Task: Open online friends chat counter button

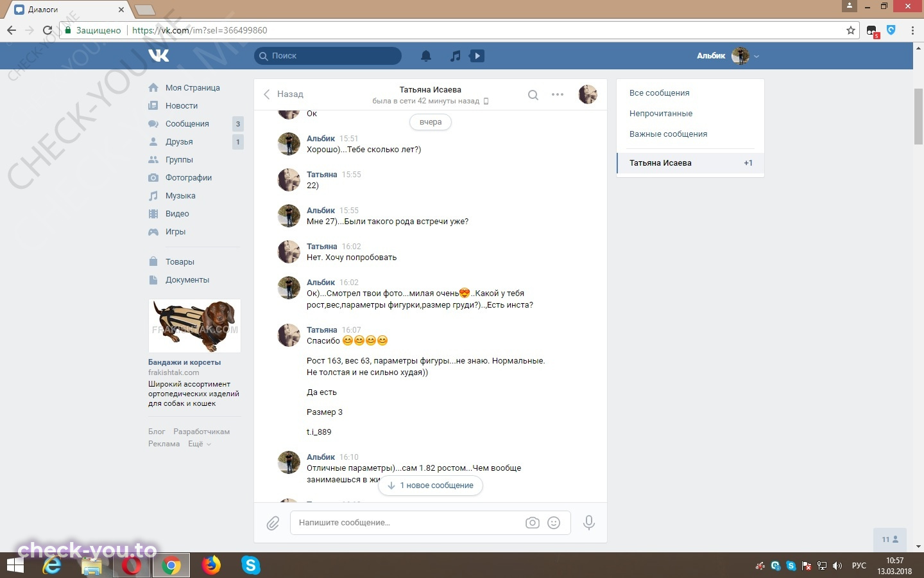Action: click(x=890, y=539)
